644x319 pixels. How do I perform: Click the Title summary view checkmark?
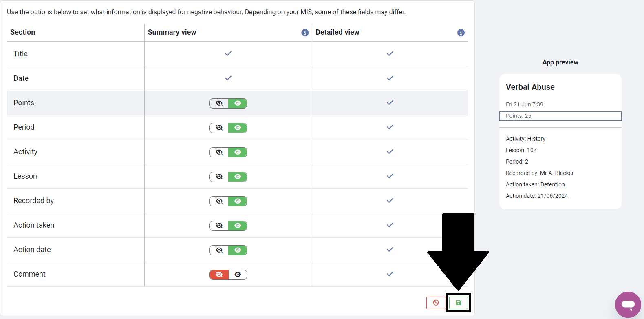click(x=228, y=53)
